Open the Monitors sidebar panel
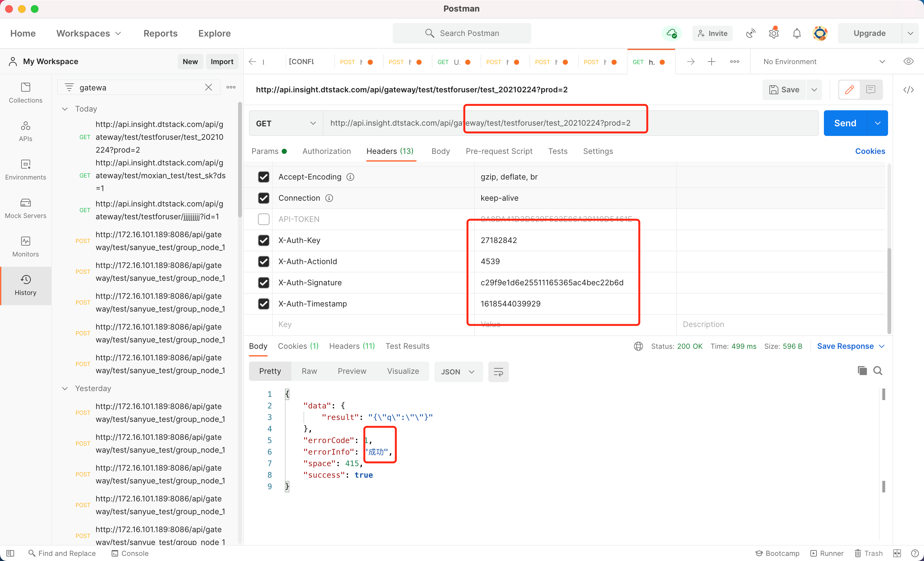924x561 pixels. click(x=25, y=247)
